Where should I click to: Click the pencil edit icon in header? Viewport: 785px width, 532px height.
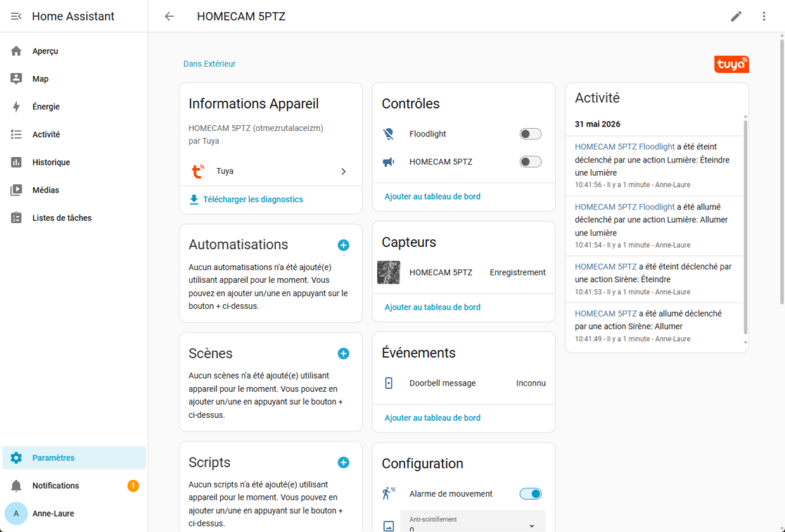pos(736,16)
